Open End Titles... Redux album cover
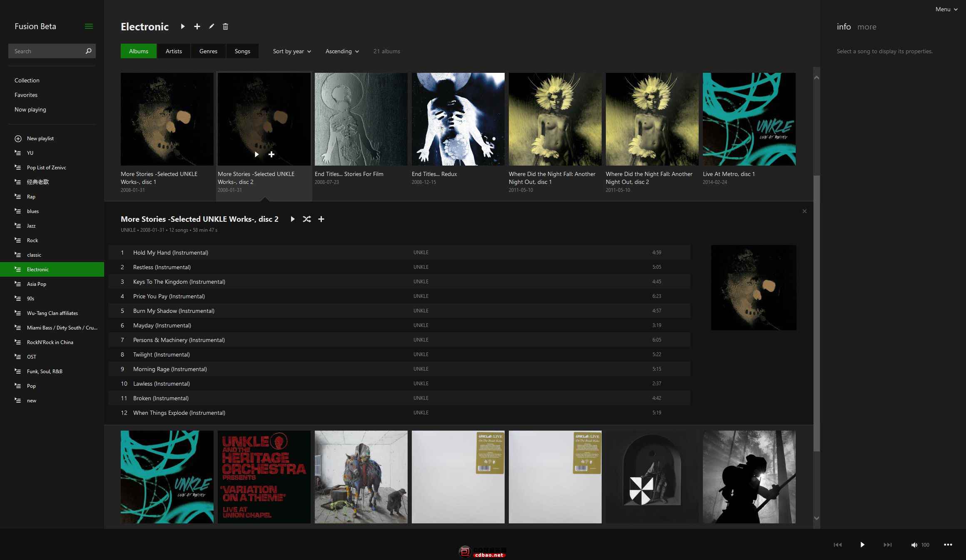966x560 pixels. tap(458, 119)
